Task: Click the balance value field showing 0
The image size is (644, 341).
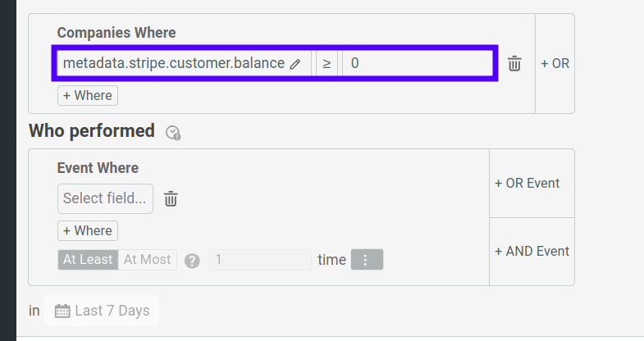Action: pyautogui.click(x=418, y=63)
